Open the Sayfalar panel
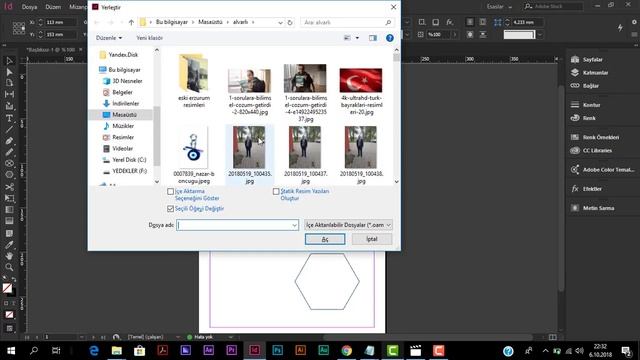Image resolution: width=640 pixels, height=360 pixels. [587, 60]
